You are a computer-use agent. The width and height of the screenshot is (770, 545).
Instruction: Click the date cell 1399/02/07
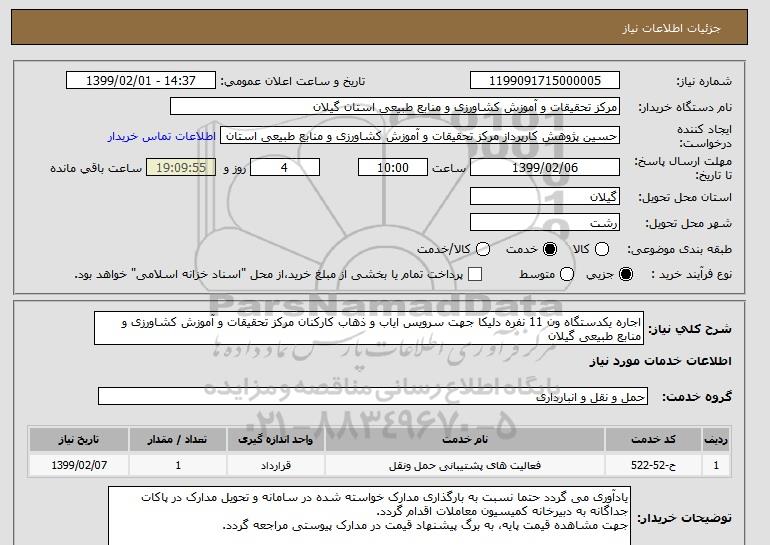point(79,465)
